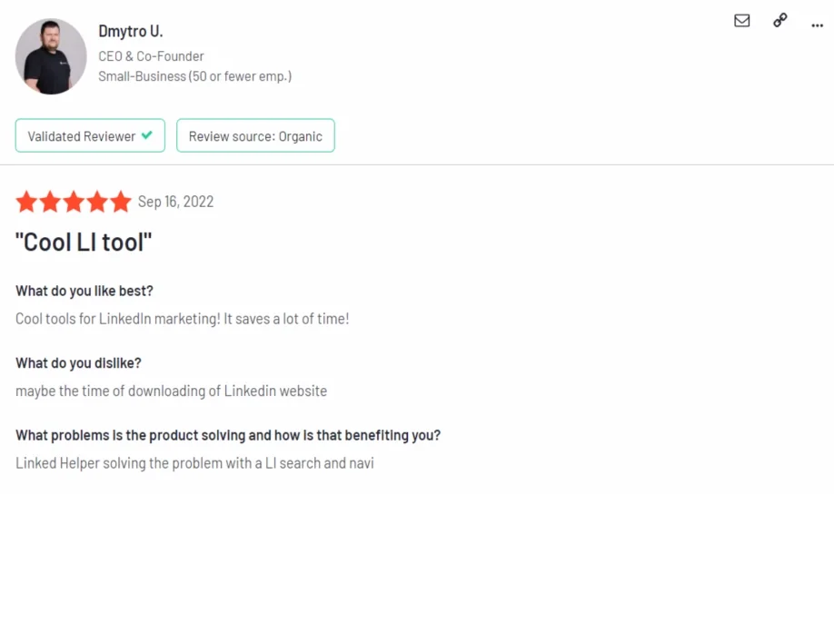Click the Review source: Organic badge
The image size is (834, 644).
click(255, 136)
